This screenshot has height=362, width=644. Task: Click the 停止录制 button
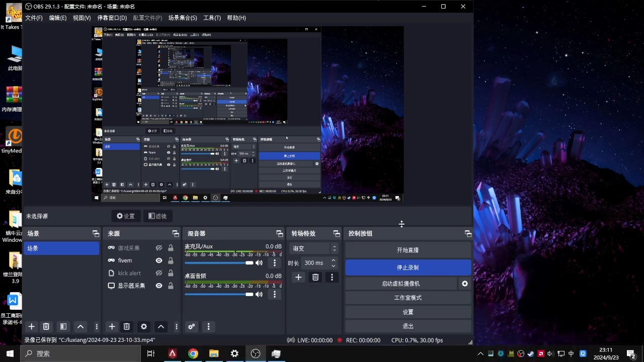click(x=408, y=267)
